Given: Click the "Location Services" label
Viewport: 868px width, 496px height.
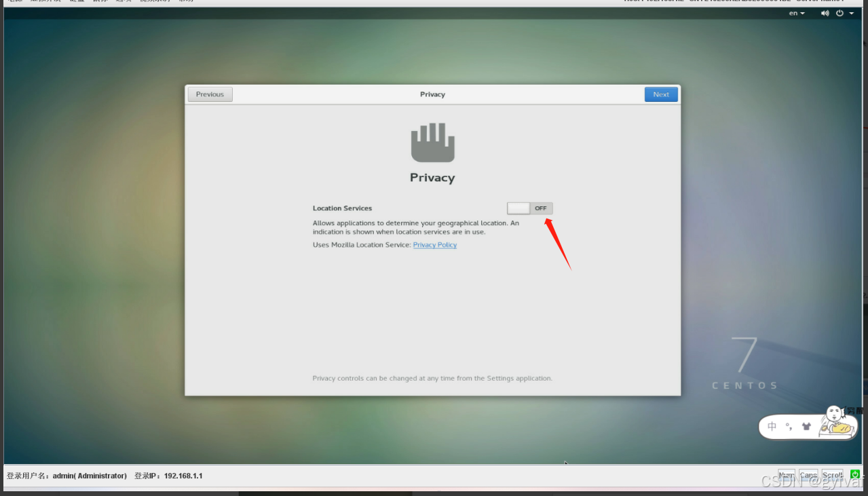Looking at the screenshot, I should coord(342,208).
